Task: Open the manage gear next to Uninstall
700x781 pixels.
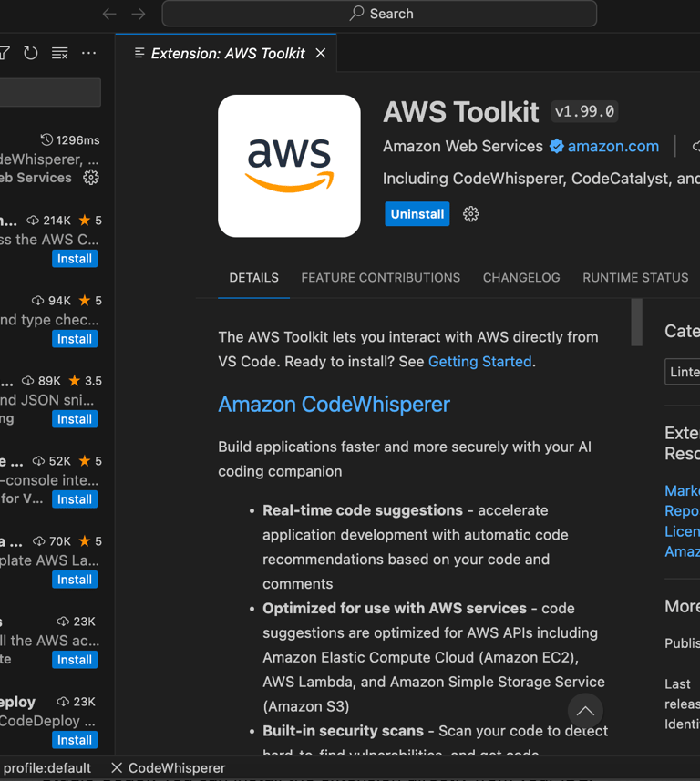Action: (470, 214)
